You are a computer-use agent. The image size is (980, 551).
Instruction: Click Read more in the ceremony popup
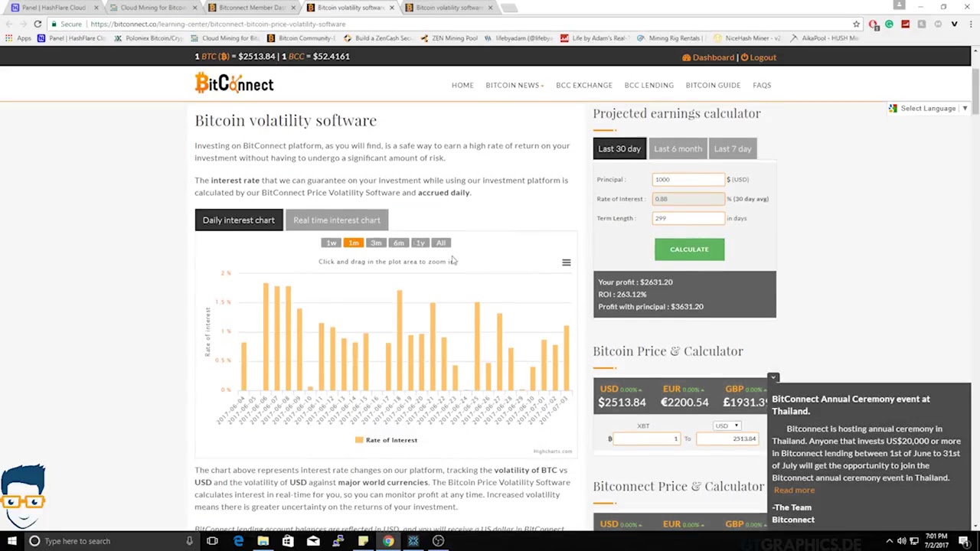click(794, 491)
